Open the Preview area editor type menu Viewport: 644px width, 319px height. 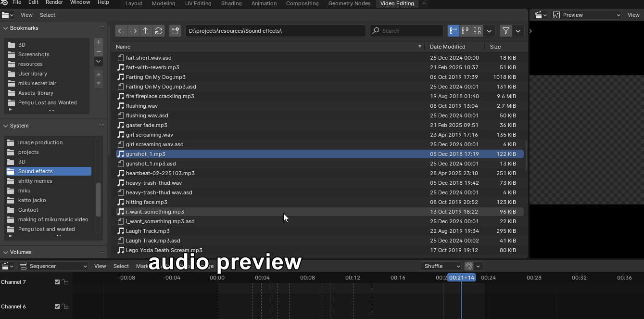[x=541, y=15]
